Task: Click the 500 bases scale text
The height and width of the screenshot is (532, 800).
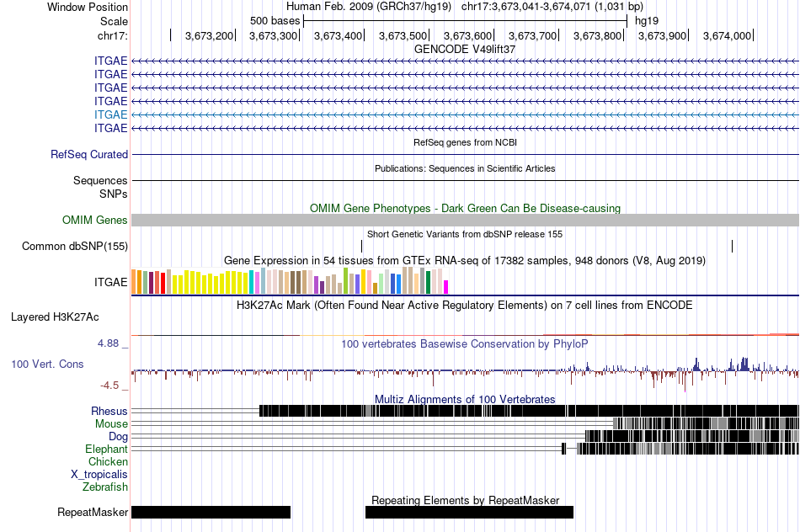Action: (275, 21)
